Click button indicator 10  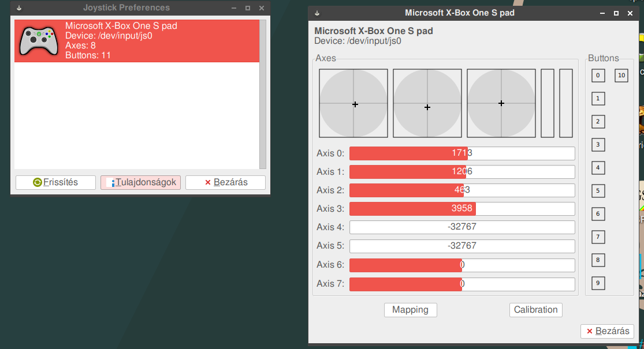(x=621, y=76)
